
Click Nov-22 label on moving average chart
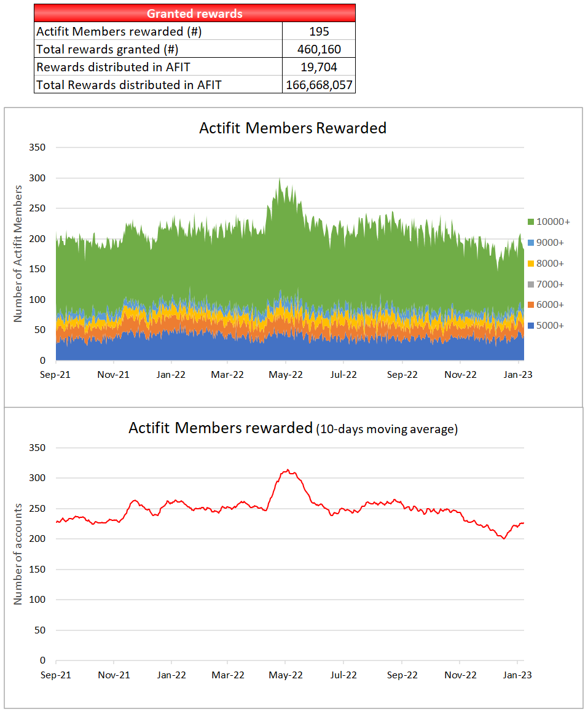pos(460,675)
